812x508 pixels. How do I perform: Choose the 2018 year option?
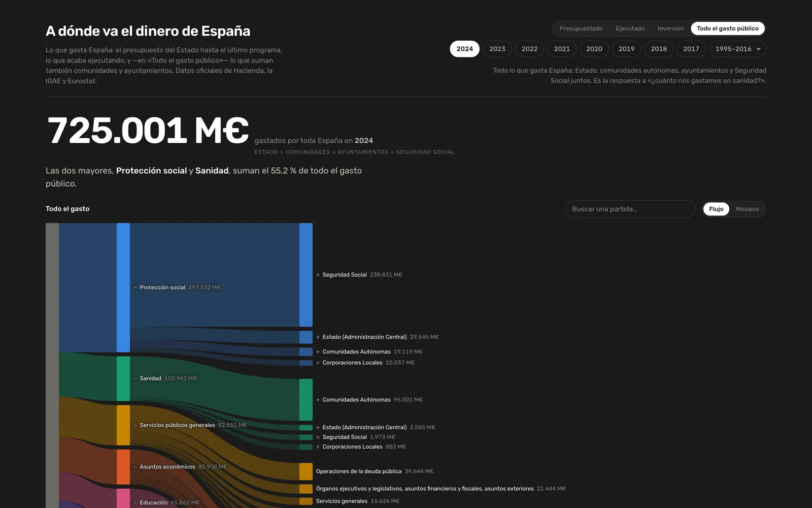(659, 49)
